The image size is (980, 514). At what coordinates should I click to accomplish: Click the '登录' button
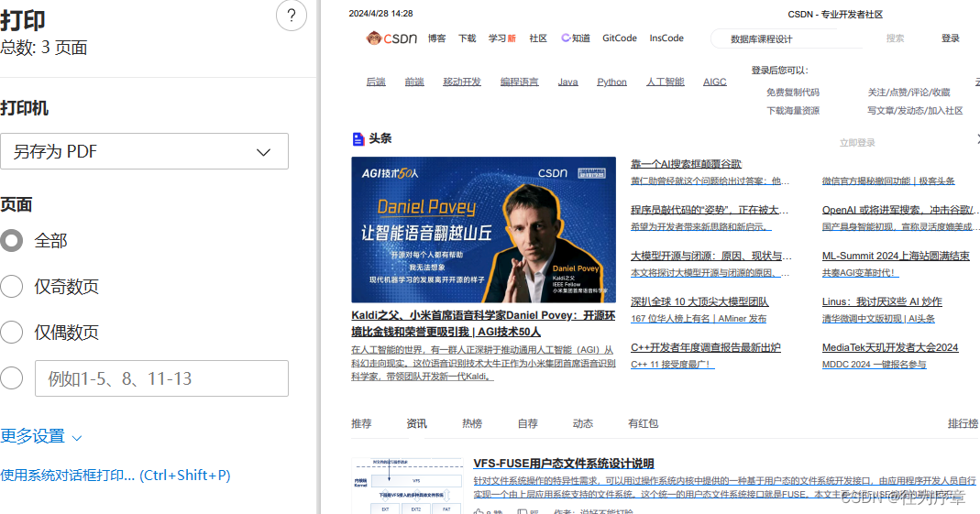(950, 38)
